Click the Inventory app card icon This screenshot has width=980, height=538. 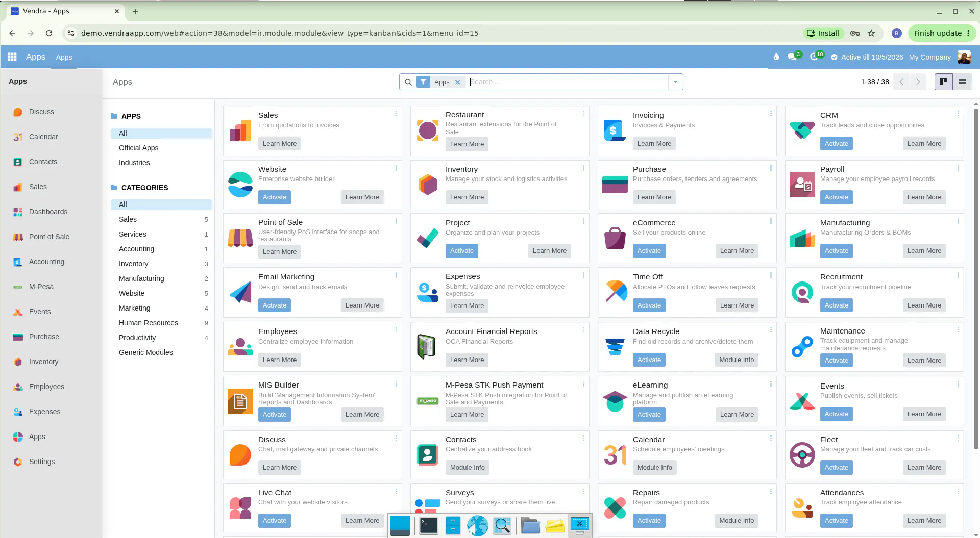(x=428, y=185)
